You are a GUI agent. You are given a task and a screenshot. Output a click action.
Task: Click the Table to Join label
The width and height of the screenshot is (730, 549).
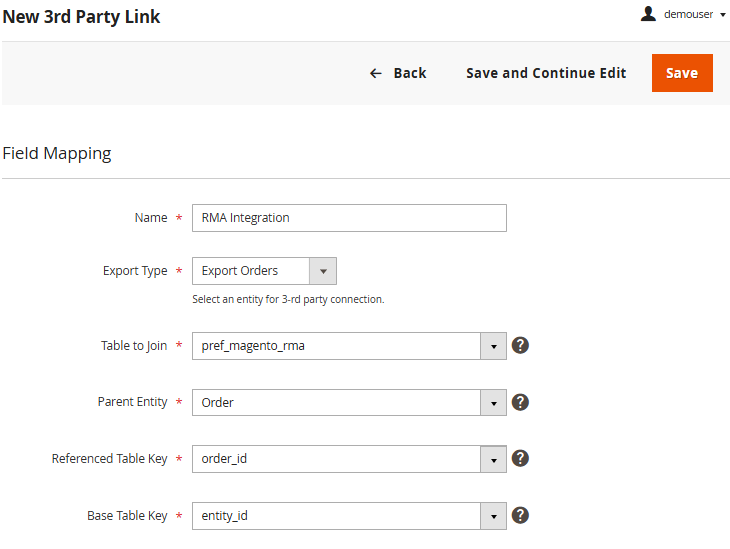[134, 346]
